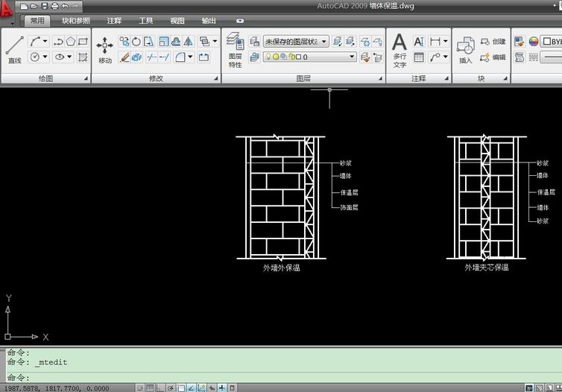This screenshot has width=562, height=392.
Task: Click the Insert block (插入) icon
Action: (x=466, y=50)
